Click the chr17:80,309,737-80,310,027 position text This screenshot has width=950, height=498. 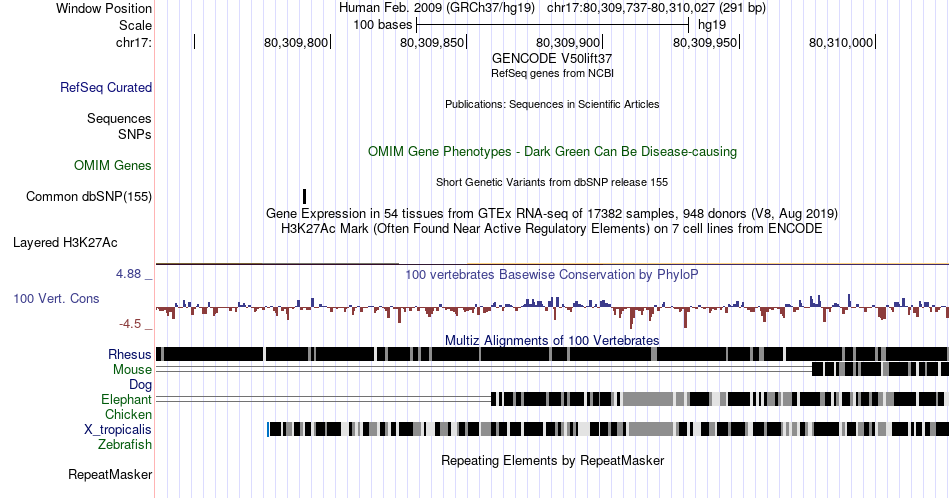coord(656,8)
